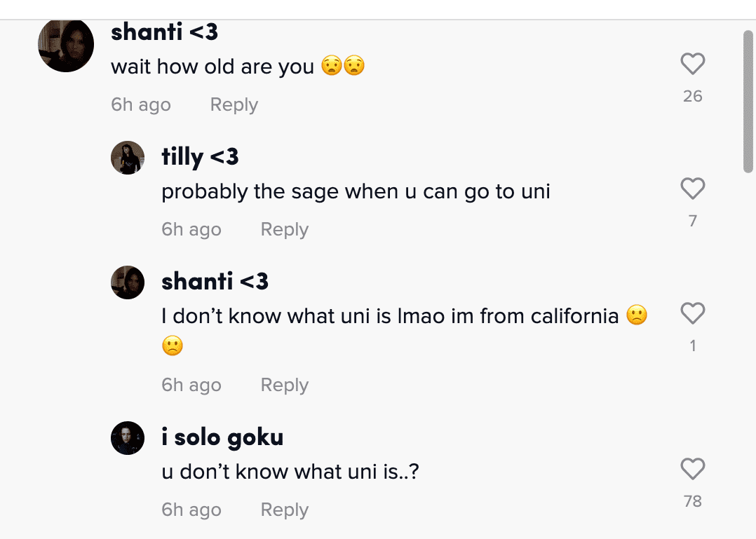Viewport: 756px width, 539px height.
Task: Like shanti's "wait how old are you" comment
Action: 692,64
